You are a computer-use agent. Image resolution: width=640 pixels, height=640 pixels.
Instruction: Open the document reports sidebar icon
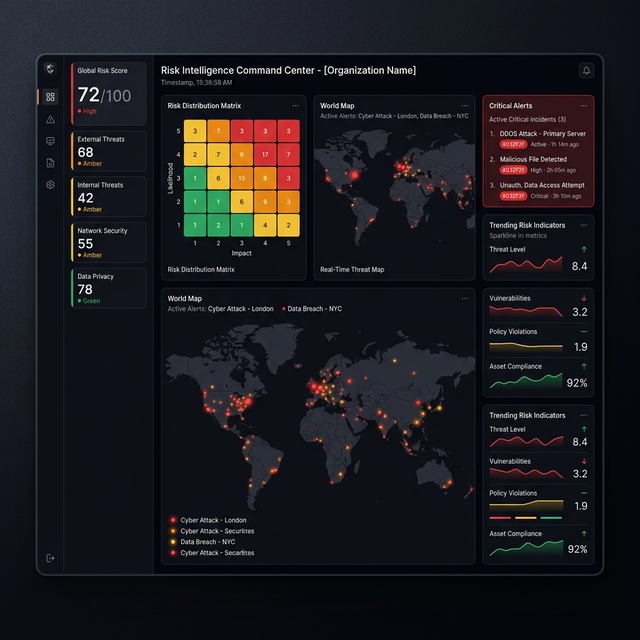point(50,163)
